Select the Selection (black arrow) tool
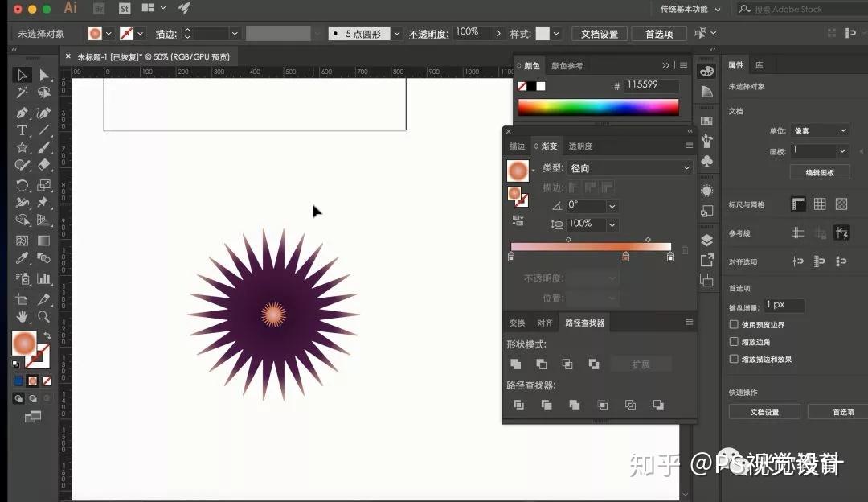Screen dimensions: 868x502 (22, 75)
